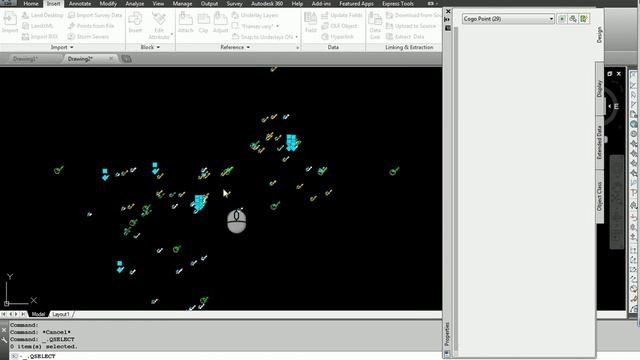Click Underlay Layers
The height and width of the screenshot is (360, 640).
click(255, 15)
